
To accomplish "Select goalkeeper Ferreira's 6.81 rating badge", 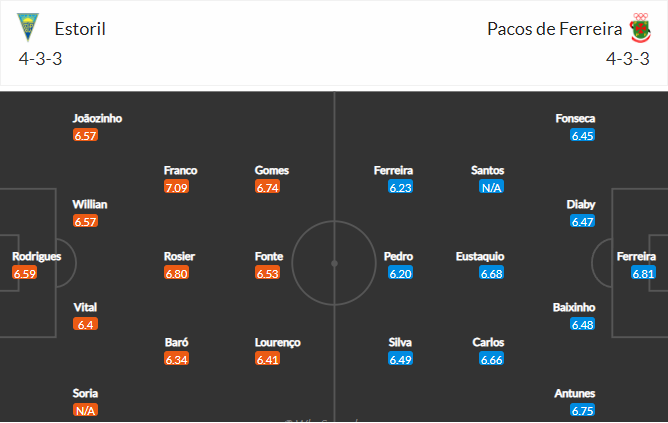I will click(643, 273).
